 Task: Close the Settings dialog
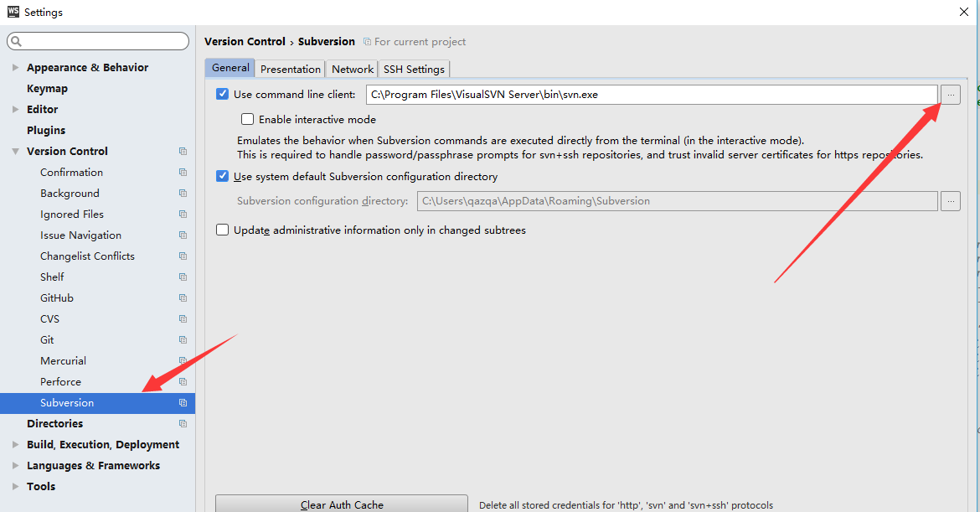(964, 12)
